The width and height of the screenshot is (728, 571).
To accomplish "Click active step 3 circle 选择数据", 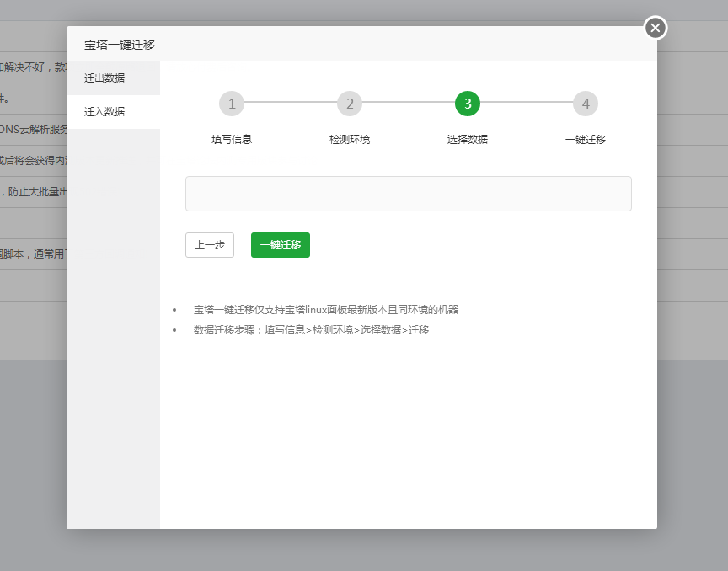I will pyautogui.click(x=468, y=104).
